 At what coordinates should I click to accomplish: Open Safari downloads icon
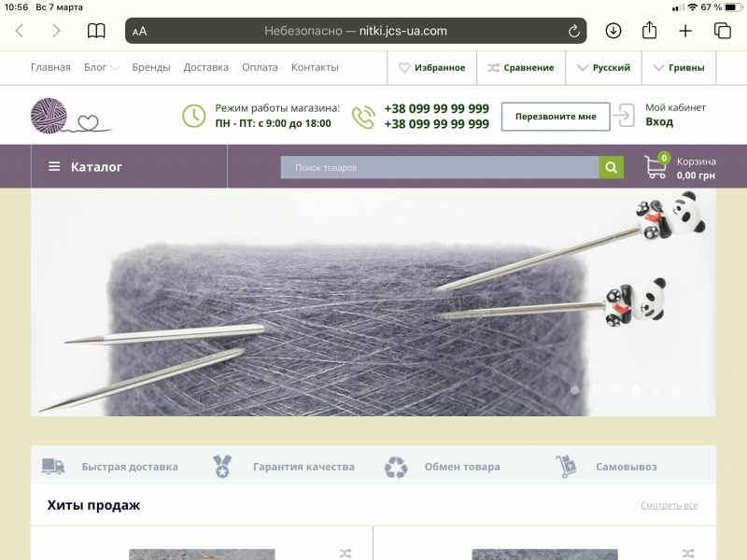(613, 31)
